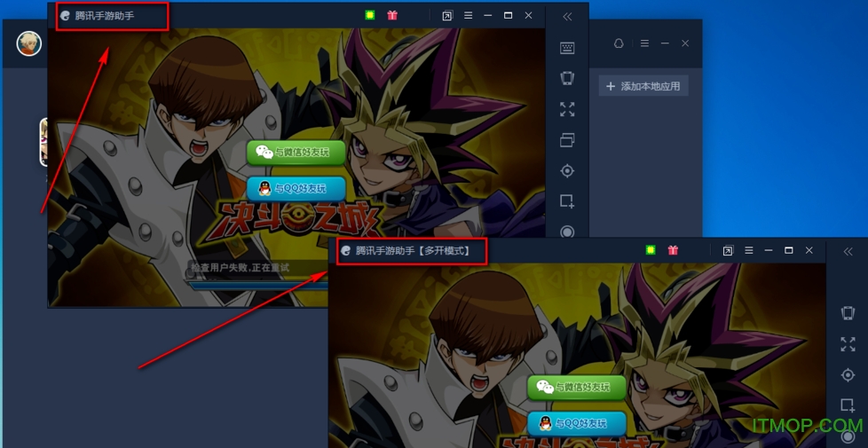The height and width of the screenshot is (448, 868).
Task: Click screenshot icon in multi-open window sidebar
Action: pos(848,405)
